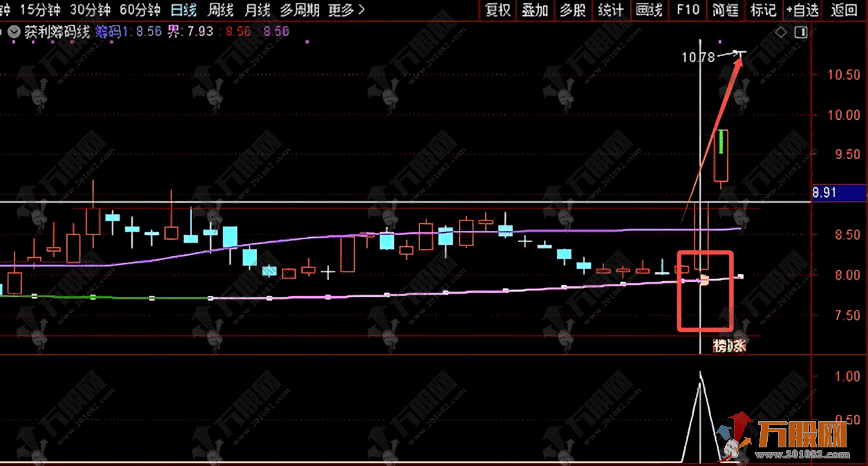Click the indicator spike peak in sub-chart

tap(700, 375)
